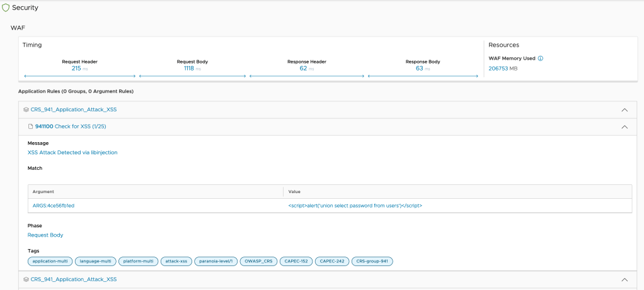Select the application-multi tag
Screen dimensions: 644x290
pyautogui.click(x=50, y=261)
